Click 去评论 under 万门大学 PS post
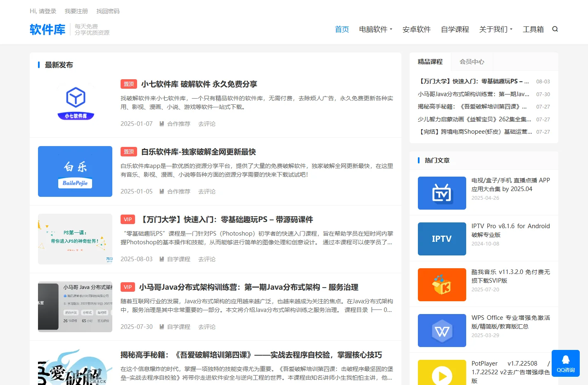588x385 pixels. point(207,259)
